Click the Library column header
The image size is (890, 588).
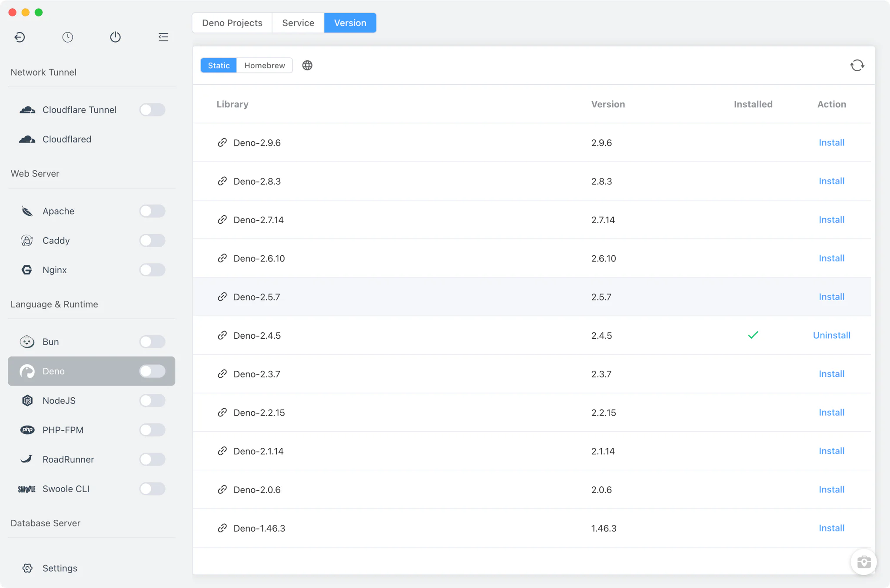[x=232, y=105]
